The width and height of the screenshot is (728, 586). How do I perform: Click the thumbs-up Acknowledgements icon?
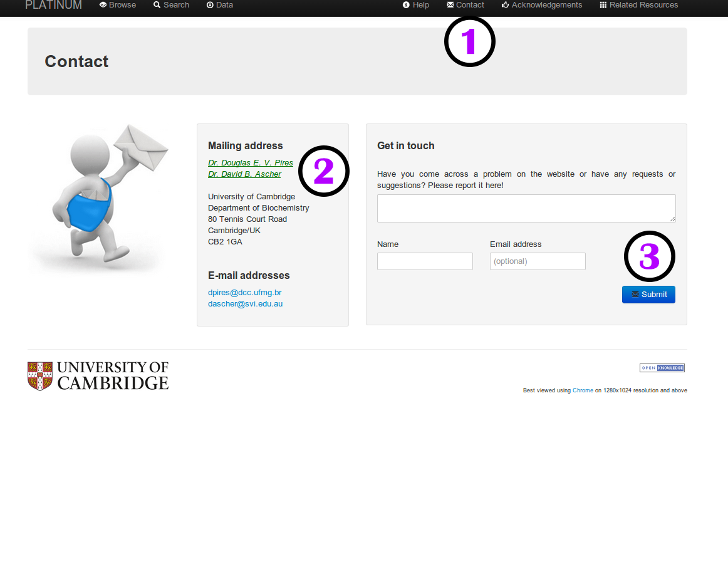[505, 5]
